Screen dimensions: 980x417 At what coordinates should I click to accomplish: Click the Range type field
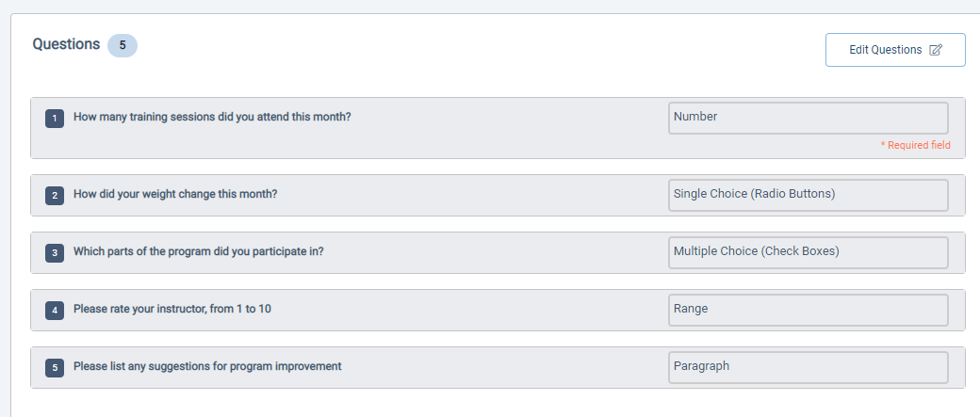808,310
